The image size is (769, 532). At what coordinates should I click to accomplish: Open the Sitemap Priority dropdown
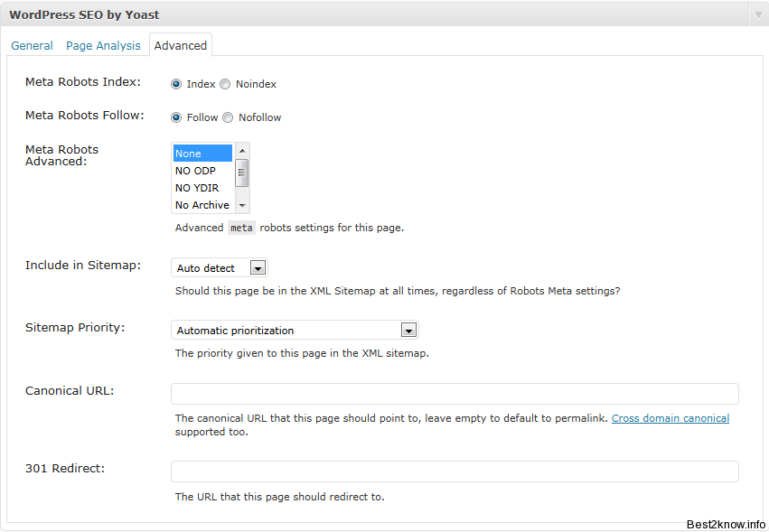295,330
